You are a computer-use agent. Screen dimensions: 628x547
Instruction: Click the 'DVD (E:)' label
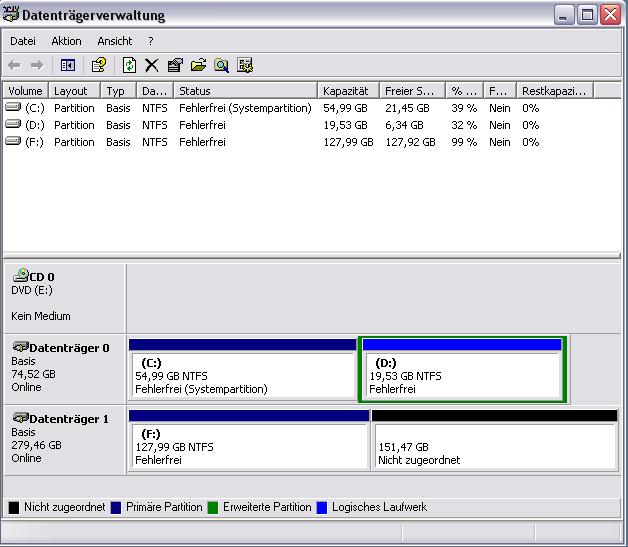(32, 290)
